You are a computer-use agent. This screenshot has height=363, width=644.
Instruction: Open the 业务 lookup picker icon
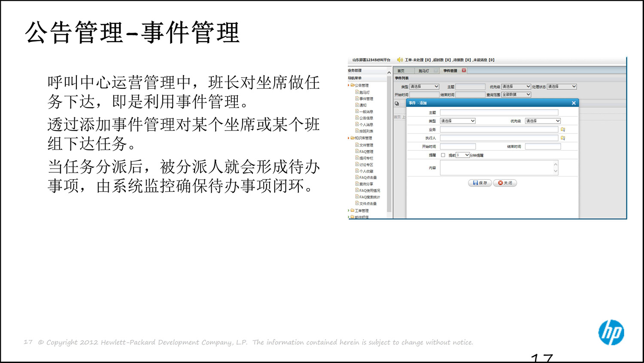pos(563,129)
